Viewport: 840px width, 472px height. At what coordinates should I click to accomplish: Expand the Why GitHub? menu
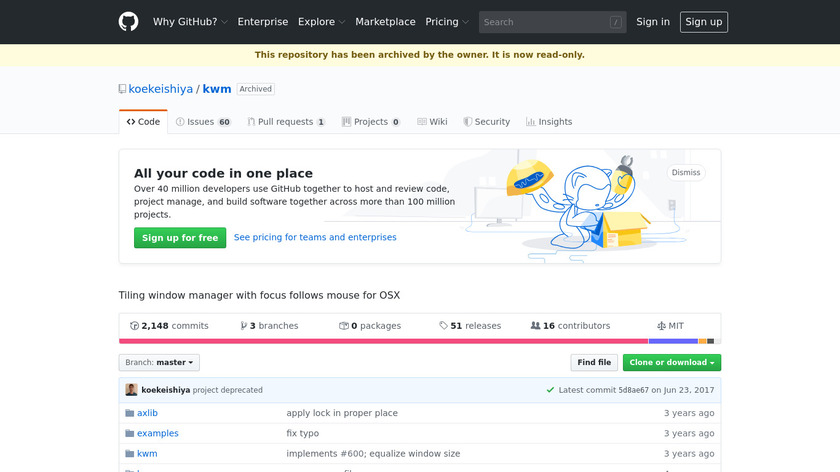tap(190, 22)
